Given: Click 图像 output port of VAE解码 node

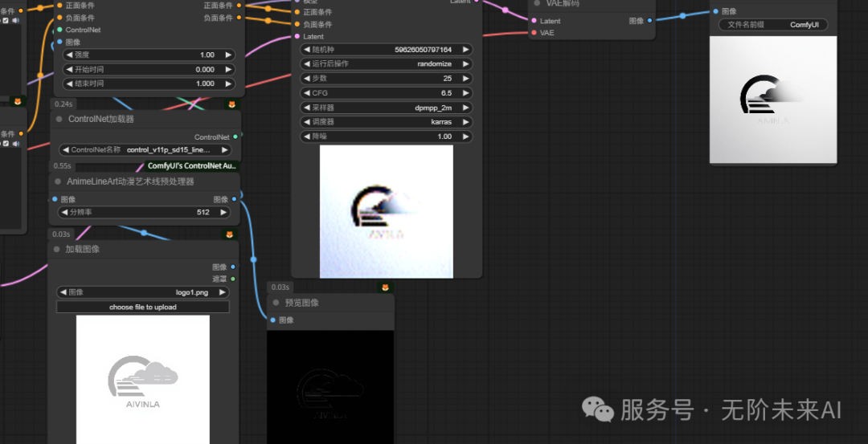Looking at the screenshot, I should [x=650, y=21].
